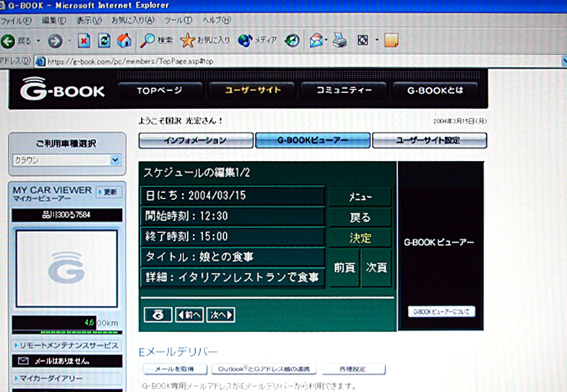The width and height of the screenshot is (567, 392).
Task: Select the 開始時刻: 12:30 field
Action: click(x=233, y=216)
